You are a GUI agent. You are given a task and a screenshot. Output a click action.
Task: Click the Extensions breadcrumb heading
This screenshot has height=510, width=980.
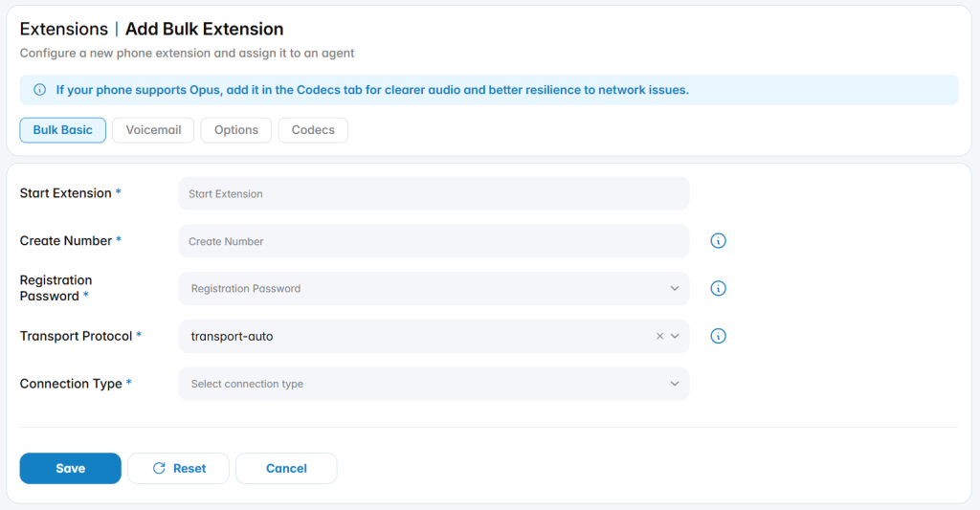[x=64, y=29]
